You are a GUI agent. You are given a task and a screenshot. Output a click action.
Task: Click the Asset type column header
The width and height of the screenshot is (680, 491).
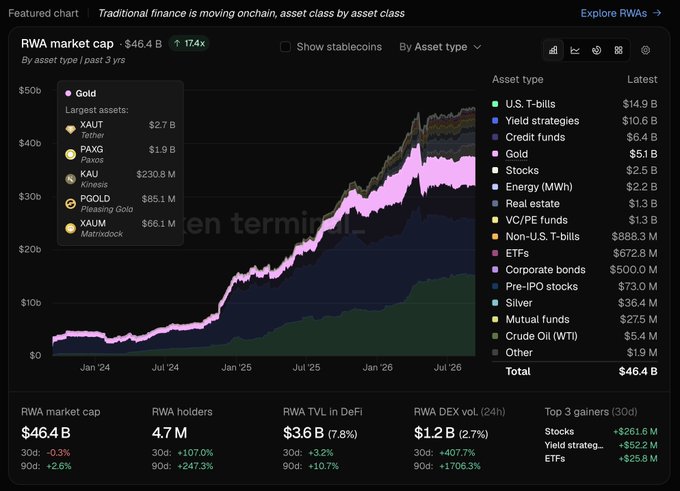(x=517, y=79)
